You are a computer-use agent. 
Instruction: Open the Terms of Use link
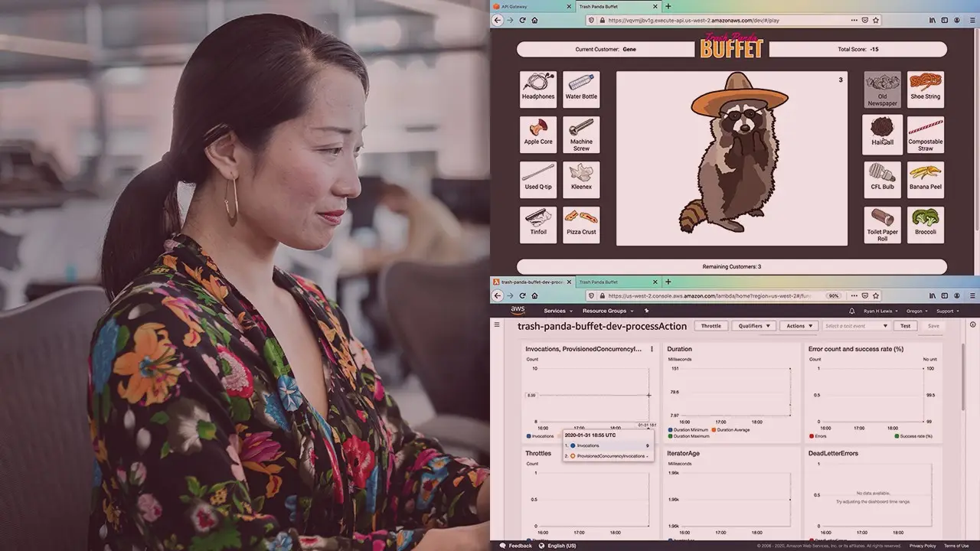[x=956, y=546]
